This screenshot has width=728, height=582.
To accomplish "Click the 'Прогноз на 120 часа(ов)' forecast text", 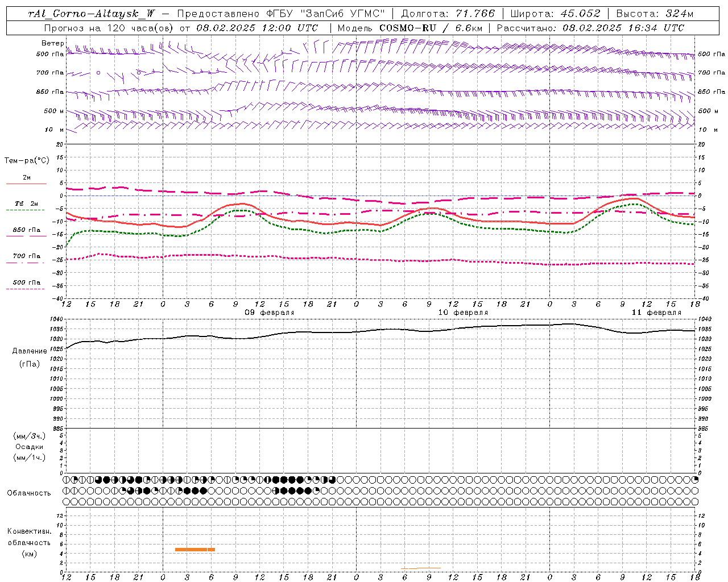I will tap(109, 27).
